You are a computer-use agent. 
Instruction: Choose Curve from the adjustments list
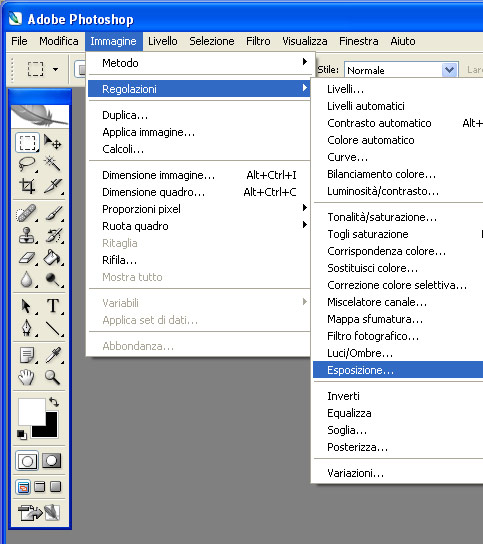pos(398,157)
